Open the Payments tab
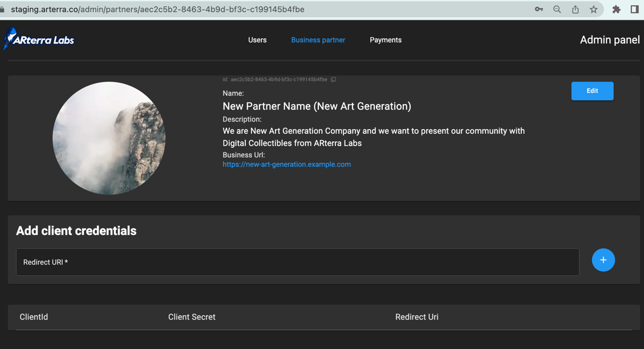The image size is (644, 349). point(386,40)
